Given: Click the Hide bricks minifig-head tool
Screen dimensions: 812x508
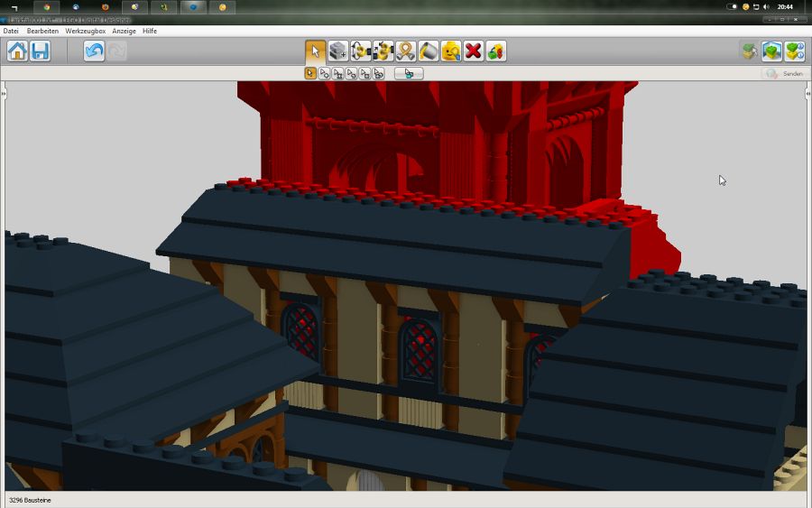Looking at the screenshot, I should pos(451,51).
